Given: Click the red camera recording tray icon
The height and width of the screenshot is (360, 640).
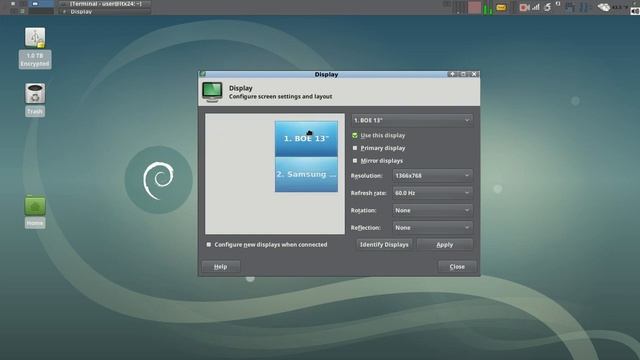Looking at the screenshot, I should point(524,7).
